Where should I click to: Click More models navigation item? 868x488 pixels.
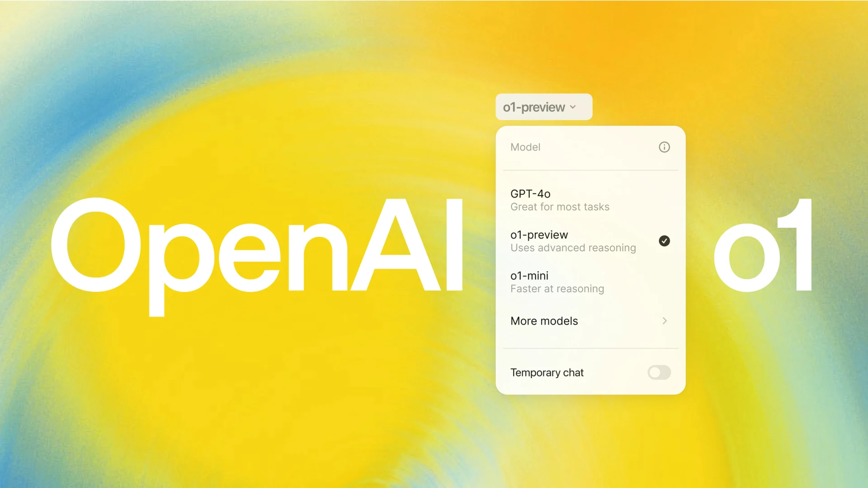(589, 320)
